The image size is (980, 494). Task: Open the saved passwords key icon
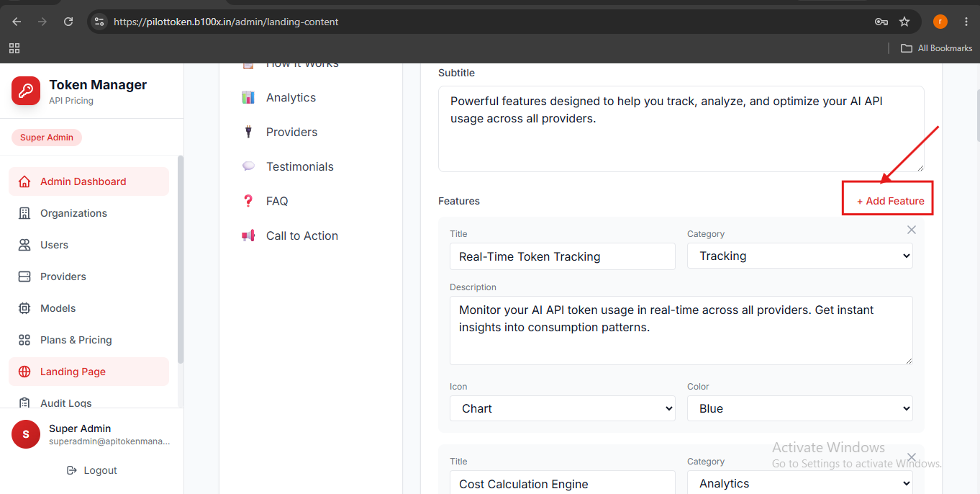(881, 22)
